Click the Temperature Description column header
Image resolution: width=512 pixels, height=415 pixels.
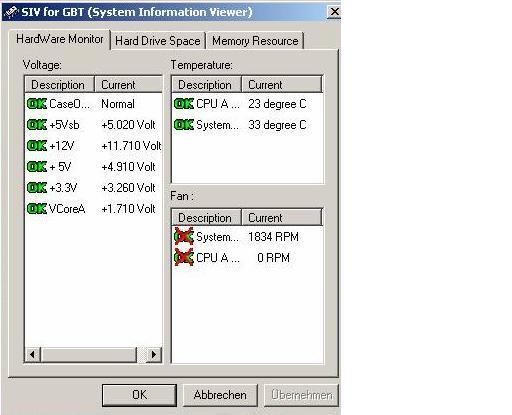(x=206, y=85)
